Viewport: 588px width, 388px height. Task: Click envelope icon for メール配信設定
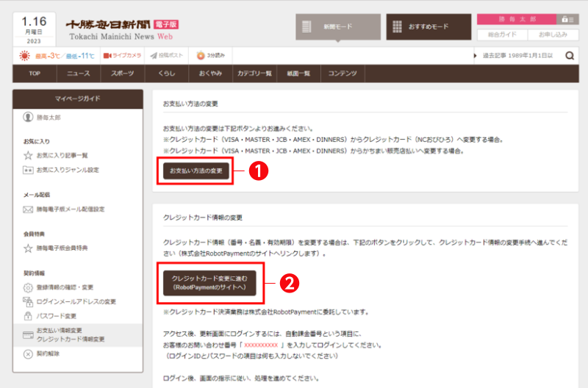click(28, 209)
